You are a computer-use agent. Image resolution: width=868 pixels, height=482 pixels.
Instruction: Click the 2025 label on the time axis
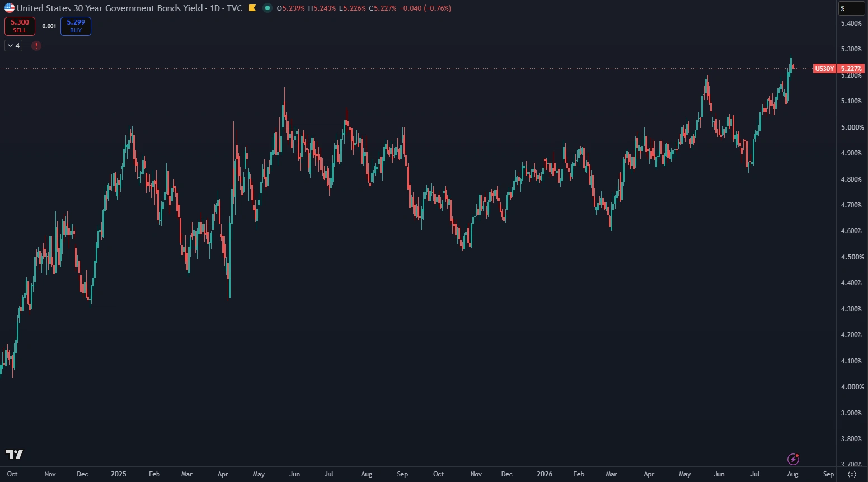119,474
